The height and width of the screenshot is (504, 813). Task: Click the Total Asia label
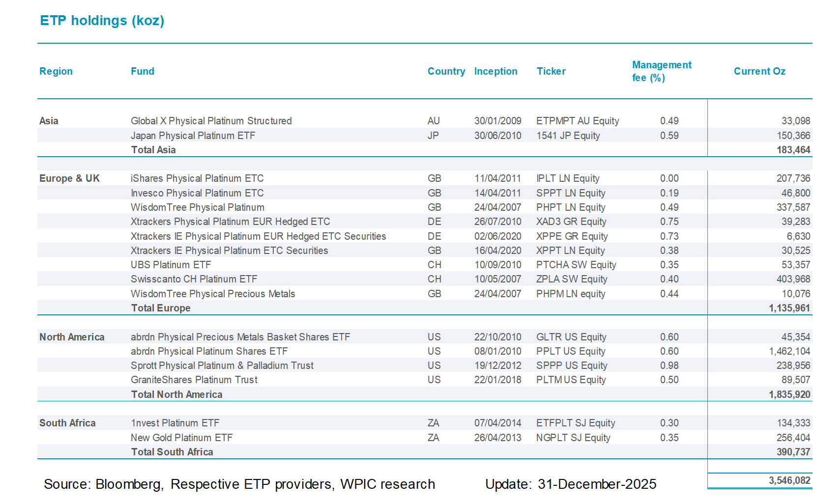point(153,150)
